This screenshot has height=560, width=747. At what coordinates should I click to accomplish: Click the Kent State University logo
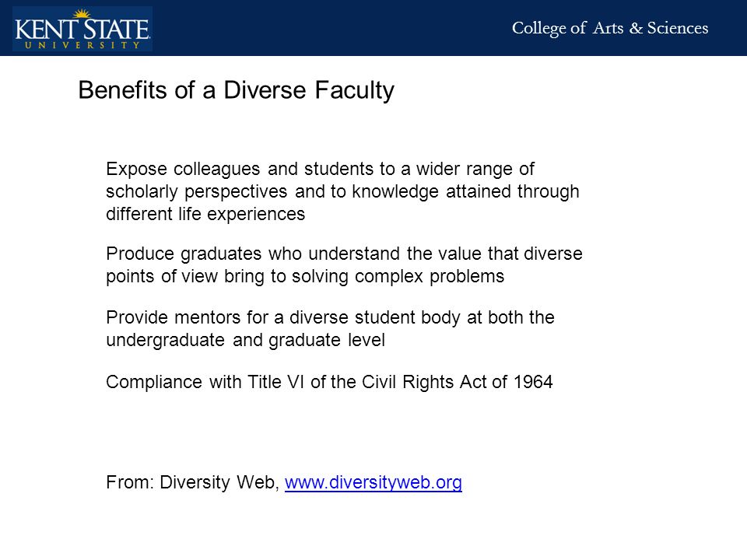(x=82, y=29)
